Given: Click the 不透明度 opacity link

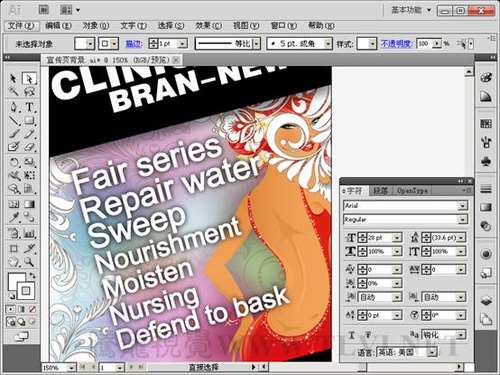Looking at the screenshot, I should 396,44.
